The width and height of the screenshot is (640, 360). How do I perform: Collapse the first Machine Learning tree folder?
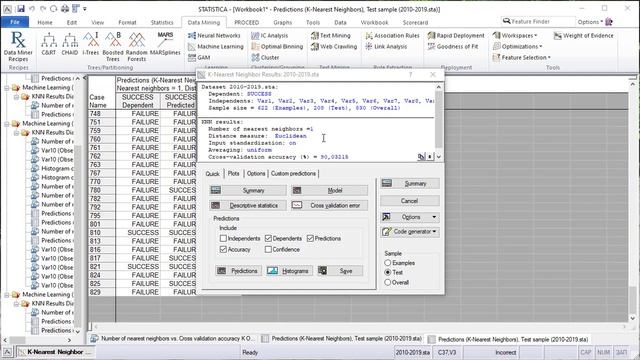(x=7, y=87)
